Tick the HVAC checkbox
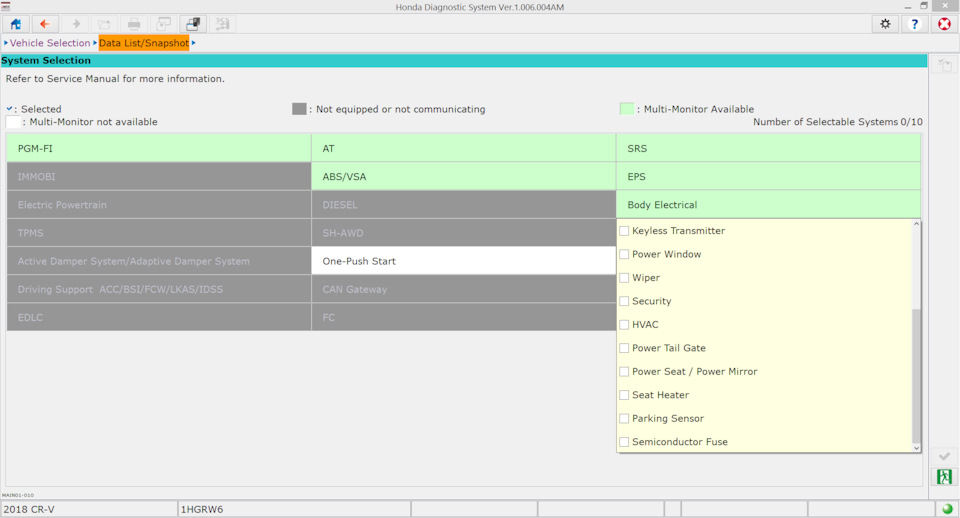This screenshot has height=518, width=960. [624, 325]
